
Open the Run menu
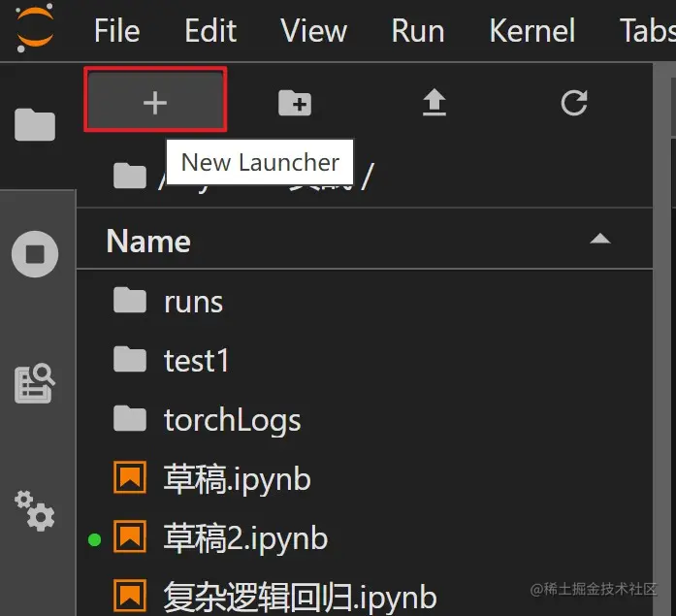(x=418, y=31)
